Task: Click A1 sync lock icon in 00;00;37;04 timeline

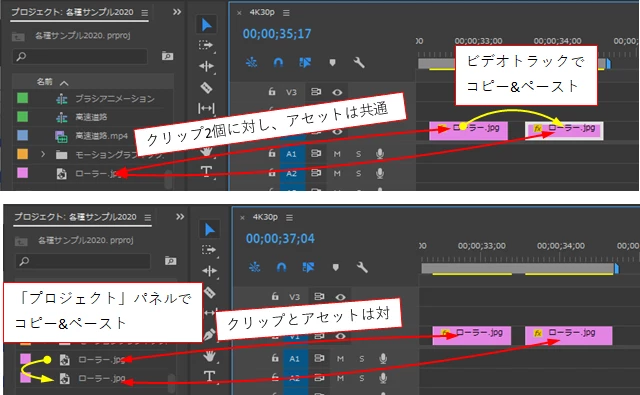Action: point(319,359)
